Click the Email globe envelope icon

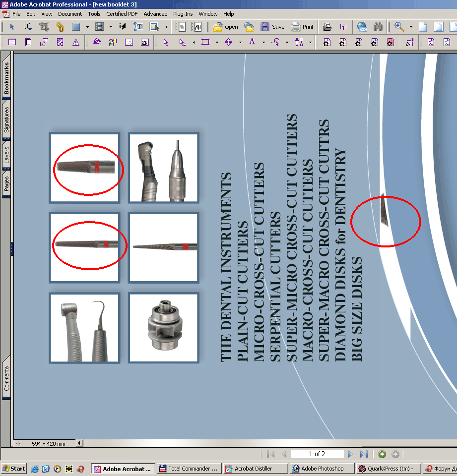(362, 27)
